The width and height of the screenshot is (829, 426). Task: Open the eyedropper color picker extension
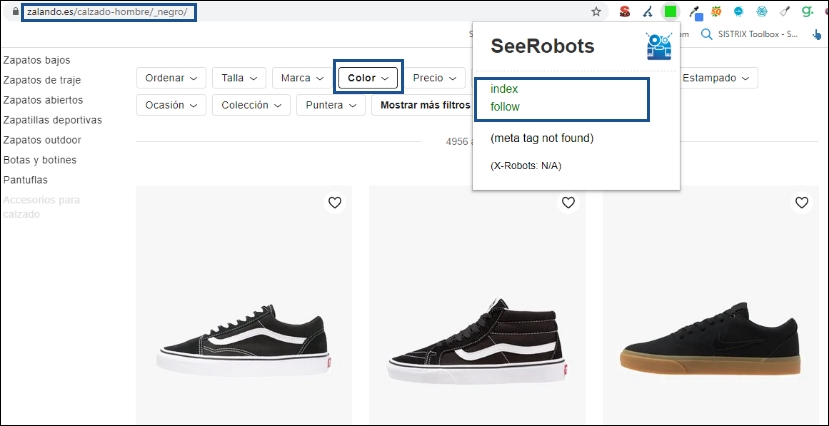(694, 12)
